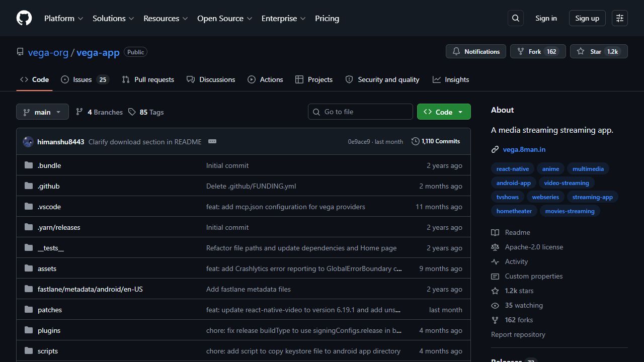The width and height of the screenshot is (644, 362).
Task: View the 1,110 Commits history
Action: (436, 141)
